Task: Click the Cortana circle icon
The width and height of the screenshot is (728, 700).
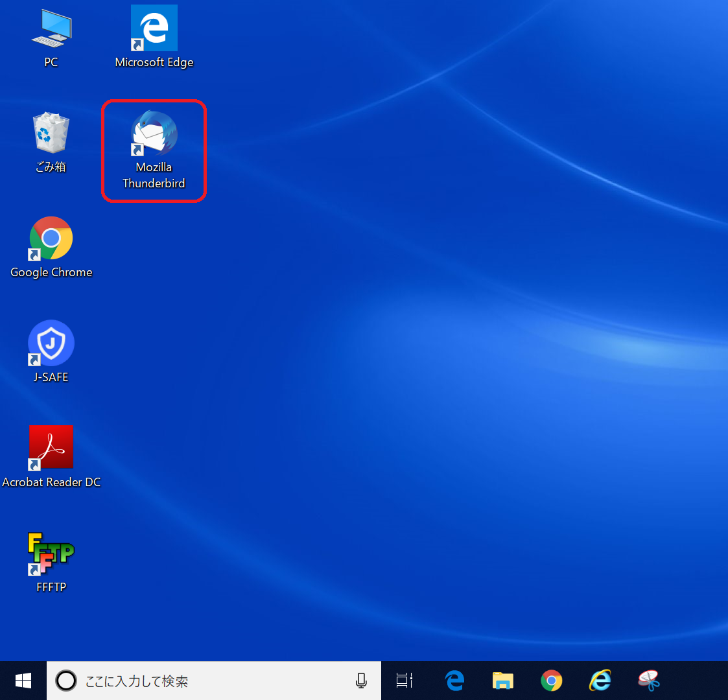Action: (66, 681)
